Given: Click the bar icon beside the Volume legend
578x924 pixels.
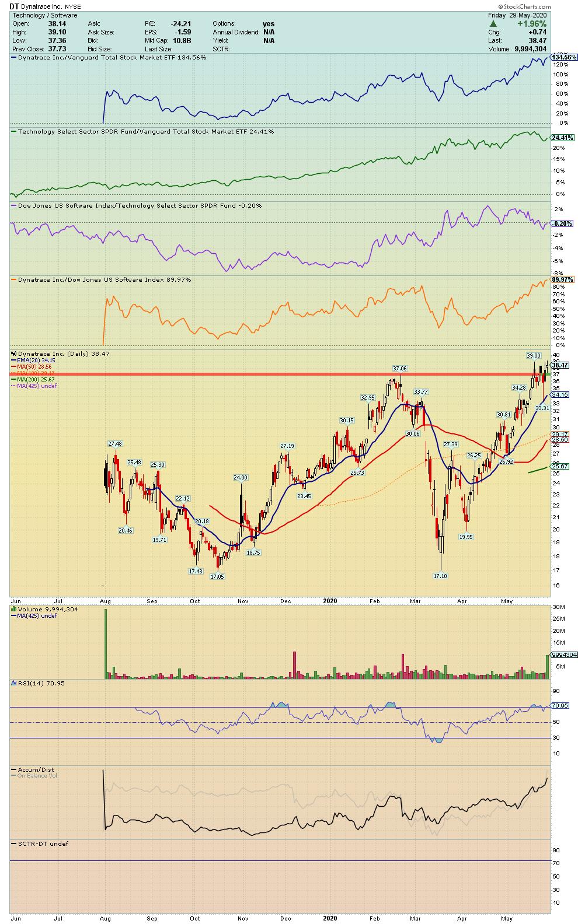Looking at the screenshot, I should pyautogui.click(x=14, y=609).
